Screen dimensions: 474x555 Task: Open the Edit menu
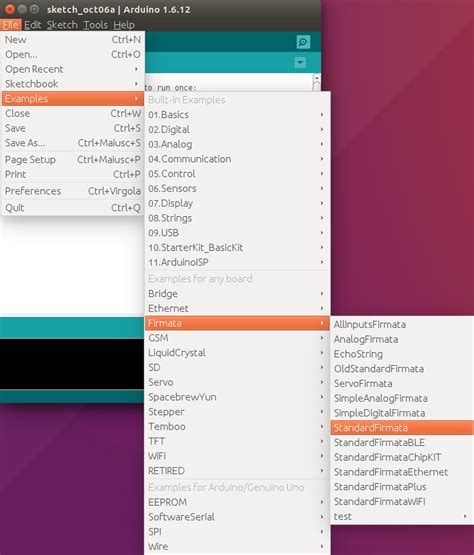point(33,25)
